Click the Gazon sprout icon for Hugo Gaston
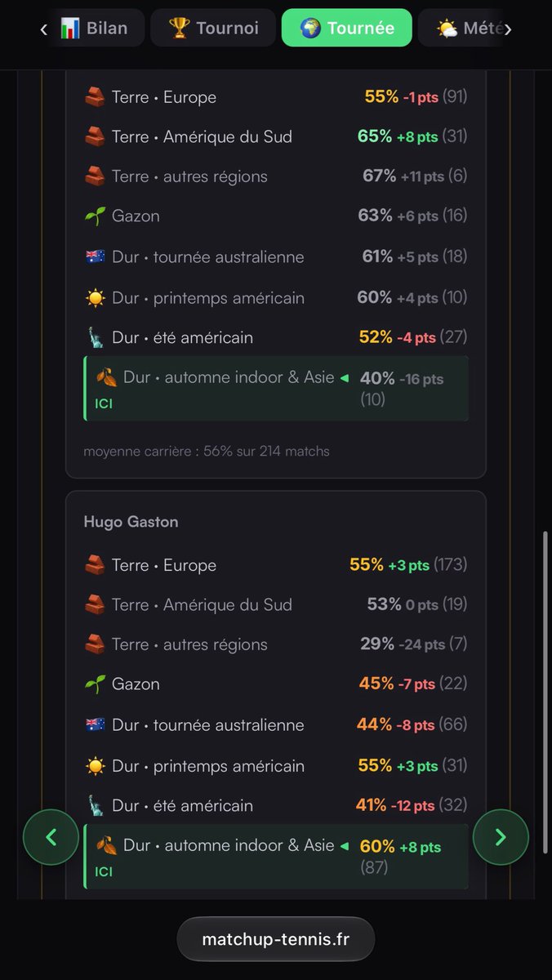552x980 pixels. [x=95, y=684]
